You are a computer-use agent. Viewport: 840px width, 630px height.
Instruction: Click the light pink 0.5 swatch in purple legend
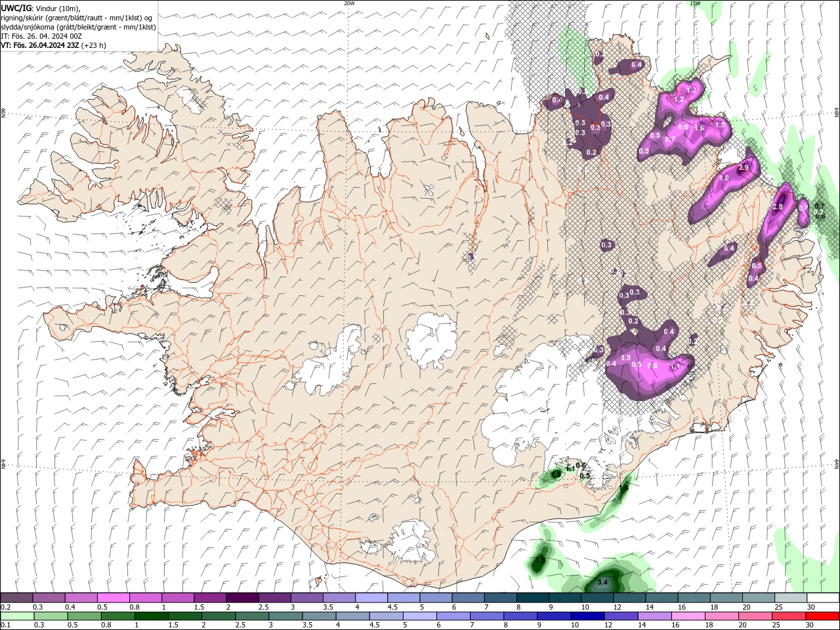coord(113,598)
